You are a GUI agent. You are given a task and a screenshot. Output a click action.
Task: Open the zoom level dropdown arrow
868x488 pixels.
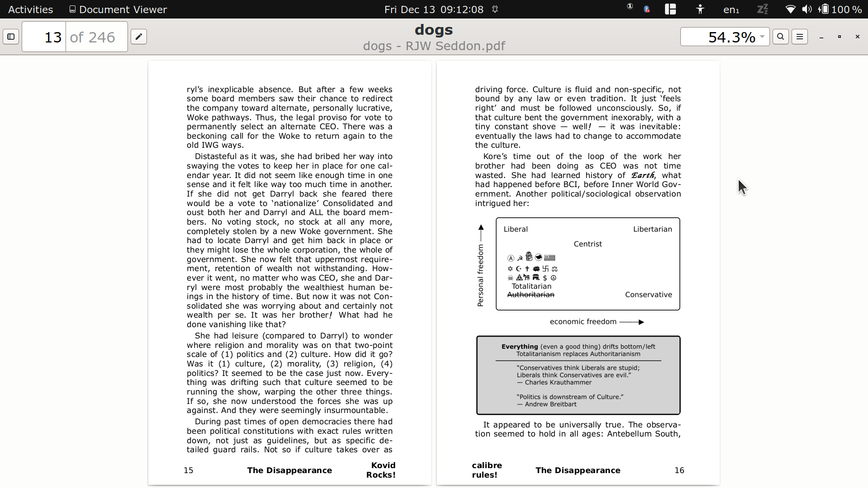(x=762, y=37)
